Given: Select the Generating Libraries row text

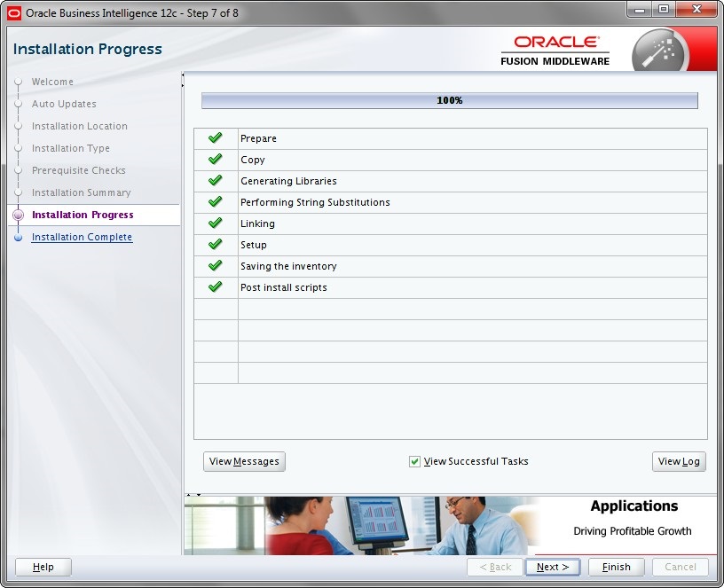Looking at the screenshot, I should pos(288,181).
